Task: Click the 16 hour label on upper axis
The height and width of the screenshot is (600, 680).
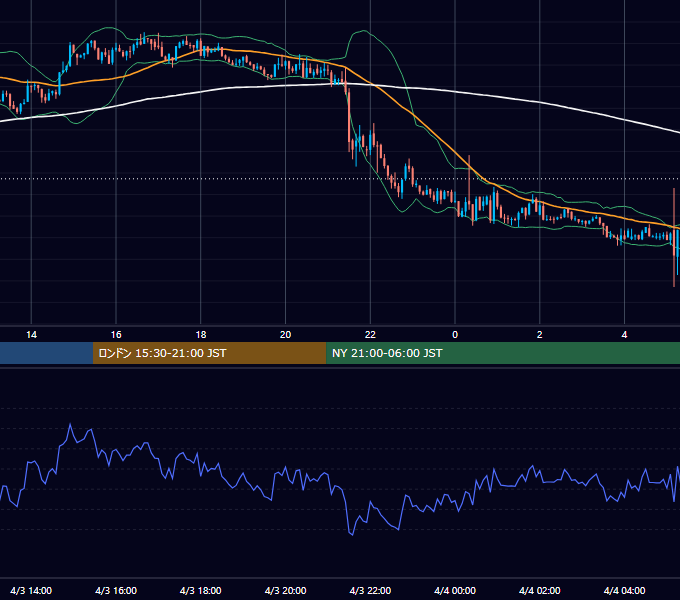Action: [x=116, y=335]
